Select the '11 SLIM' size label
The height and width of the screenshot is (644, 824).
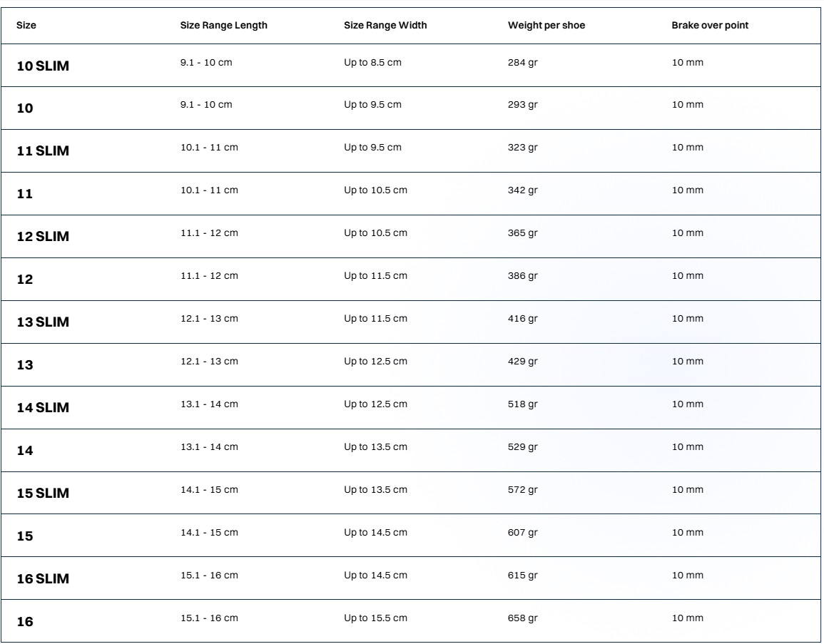pos(43,150)
